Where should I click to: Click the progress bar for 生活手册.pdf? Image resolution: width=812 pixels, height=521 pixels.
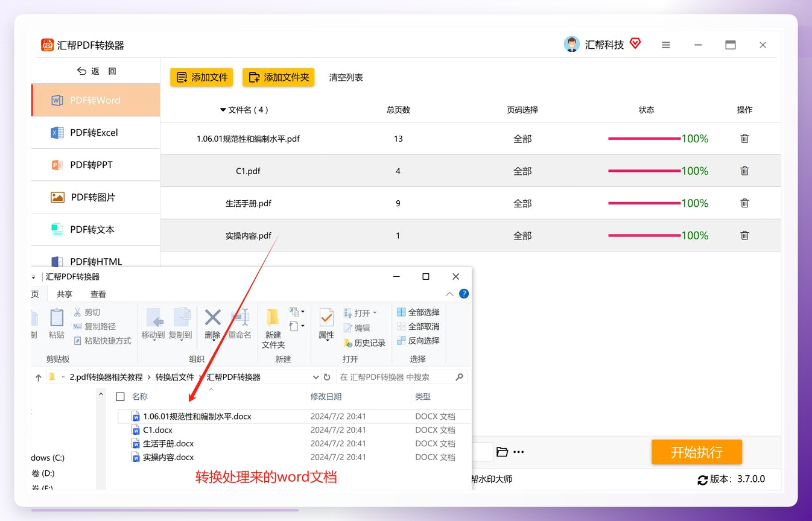[x=644, y=203]
